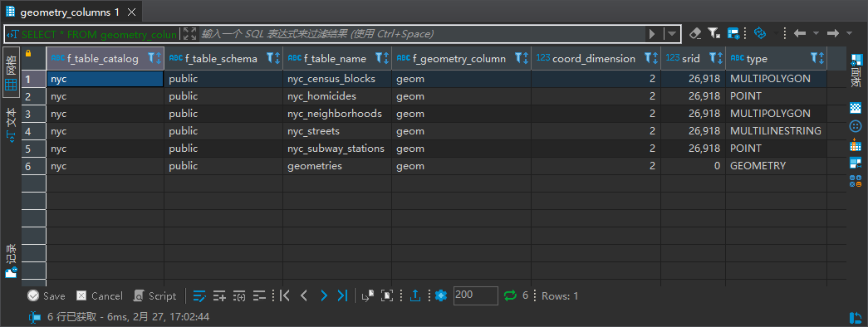
Task: Open the 记录 record mode tab
Action: 11,261
